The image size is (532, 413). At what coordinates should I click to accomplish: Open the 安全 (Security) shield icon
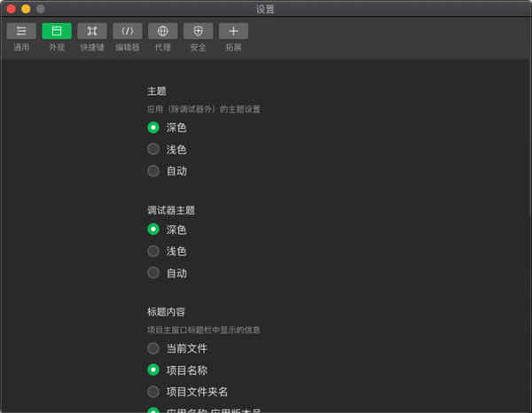(x=198, y=31)
